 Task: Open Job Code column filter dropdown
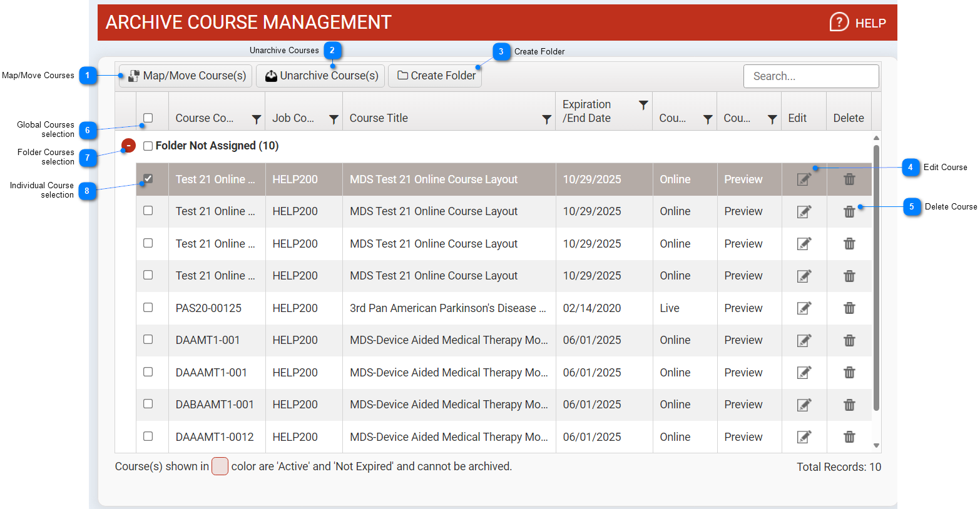(334, 119)
